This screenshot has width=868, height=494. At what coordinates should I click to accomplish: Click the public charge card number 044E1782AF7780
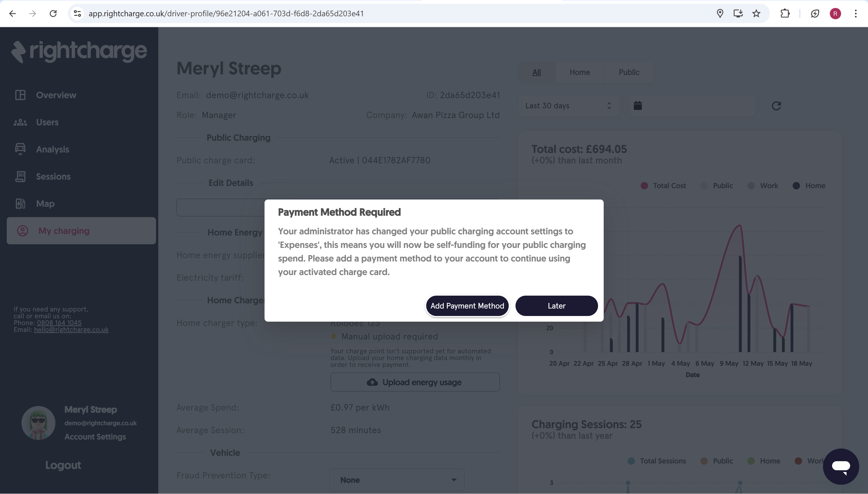396,160
